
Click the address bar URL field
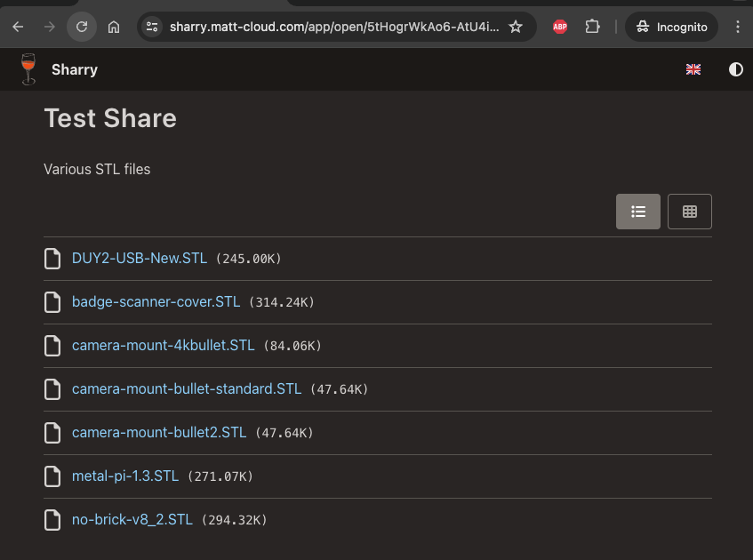(333, 27)
